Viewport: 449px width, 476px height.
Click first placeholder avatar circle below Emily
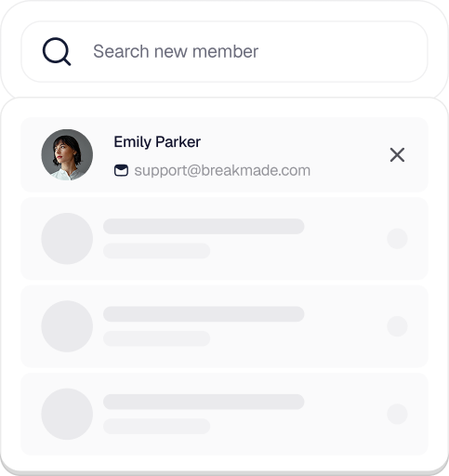(x=67, y=238)
